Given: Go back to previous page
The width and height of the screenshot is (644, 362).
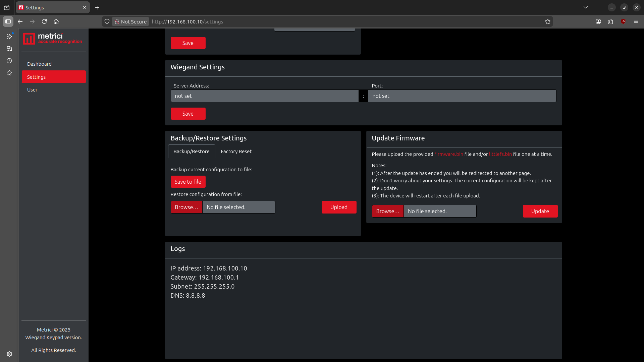Looking at the screenshot, I should point(20,21).
